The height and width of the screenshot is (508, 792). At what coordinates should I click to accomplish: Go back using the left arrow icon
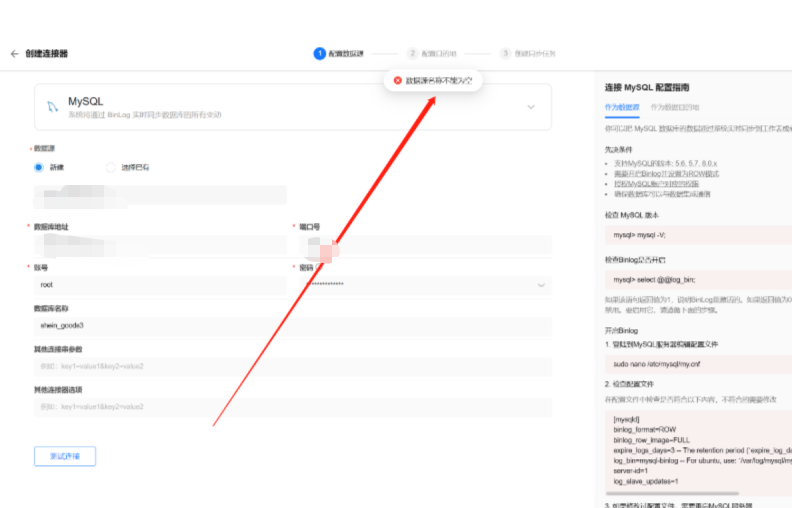click(x=14, y=54)
